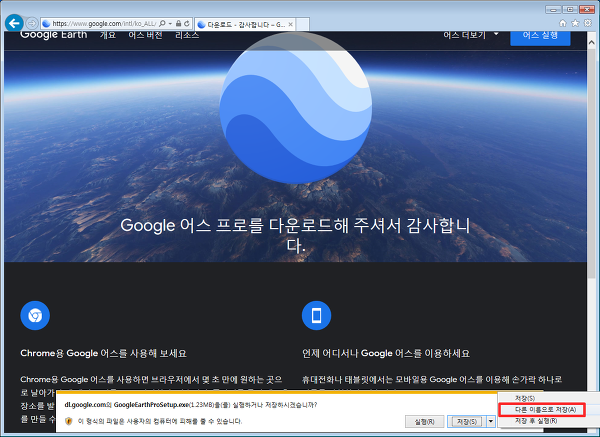The image size is (600, 437).
Task: Click the blue 어스 실행 button
Action: point(540,37)
